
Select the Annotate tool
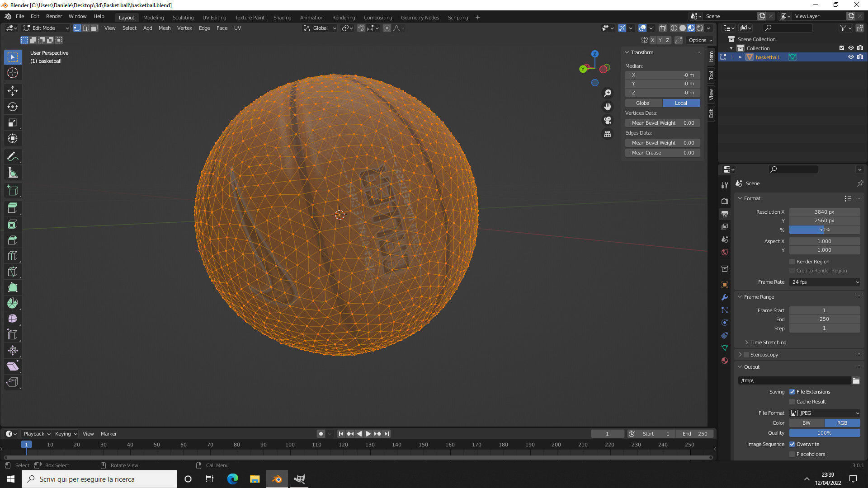point(13,156)
